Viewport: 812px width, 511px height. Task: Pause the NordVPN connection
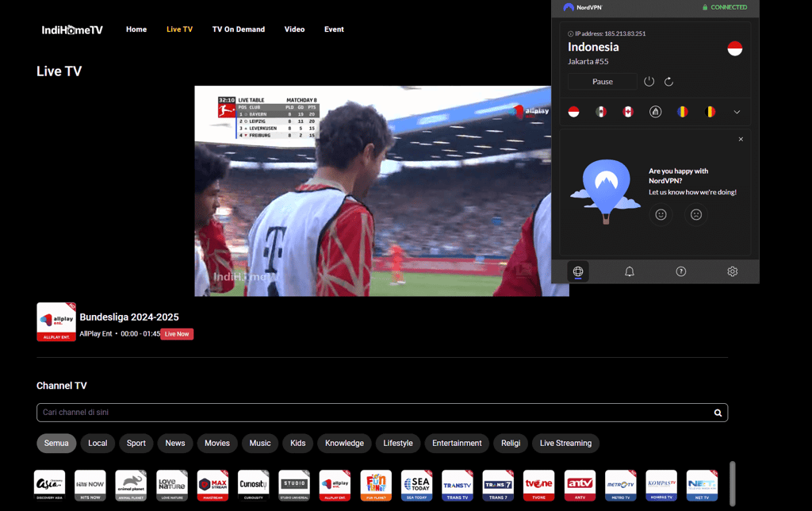pos(603,82)
